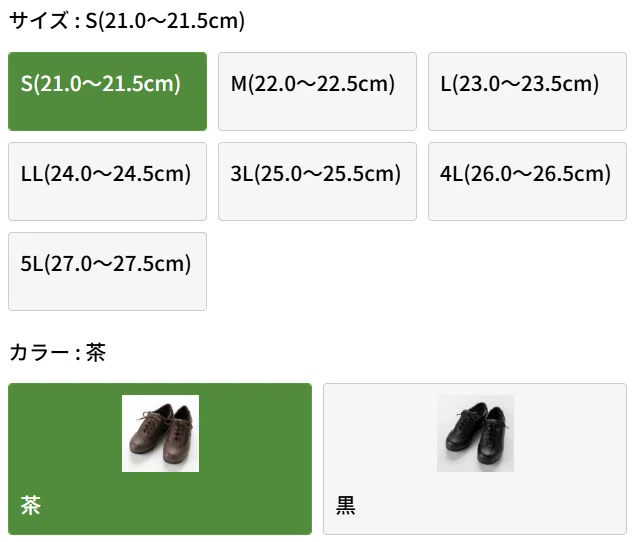This screenshot has height=542, width=633.
Task: Select the LL(24.0～24.5cm) size button
Action: coord(107,181)
